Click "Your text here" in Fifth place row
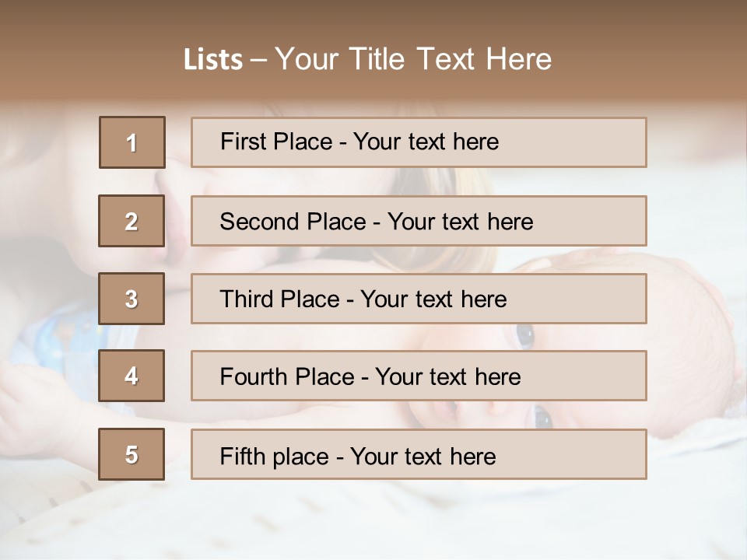 (423, 456)
